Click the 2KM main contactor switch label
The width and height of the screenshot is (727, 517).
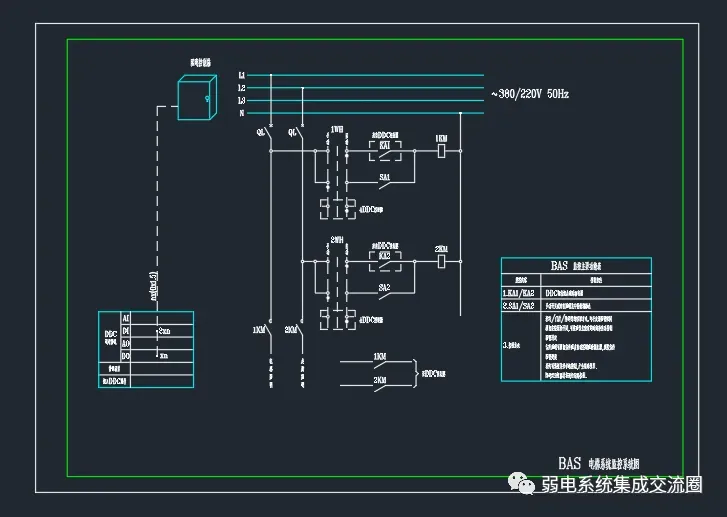point(291,330)
